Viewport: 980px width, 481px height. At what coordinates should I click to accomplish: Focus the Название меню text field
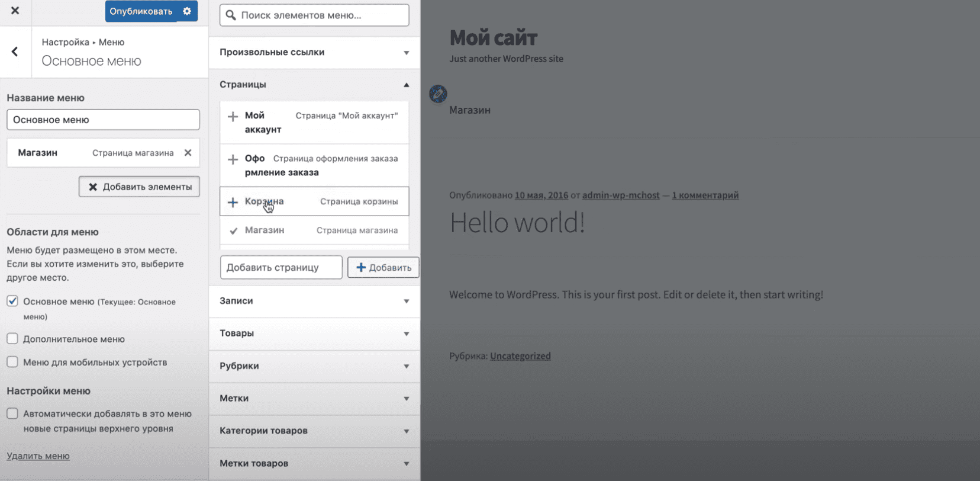tap(103, 120)
